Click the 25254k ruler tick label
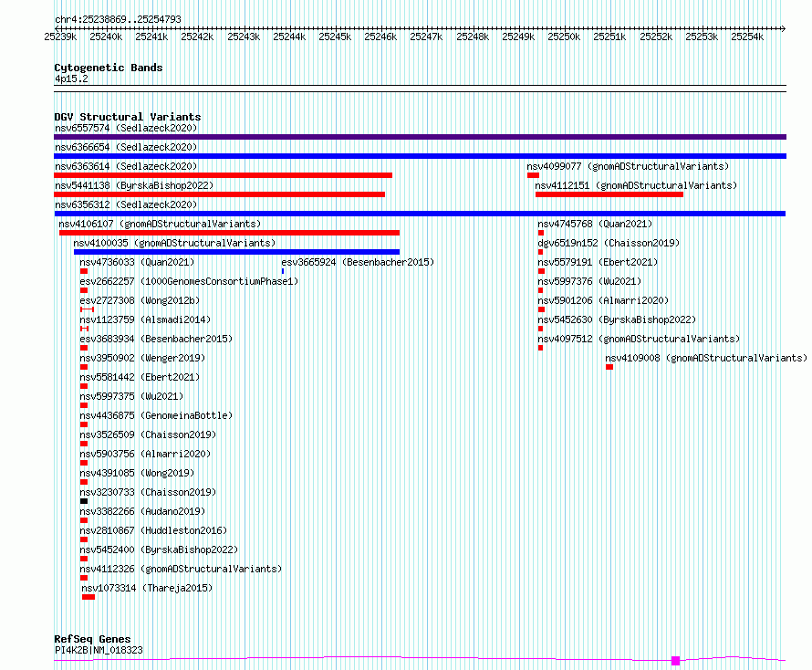Viewport: 812px width, 670px height. 746,37
